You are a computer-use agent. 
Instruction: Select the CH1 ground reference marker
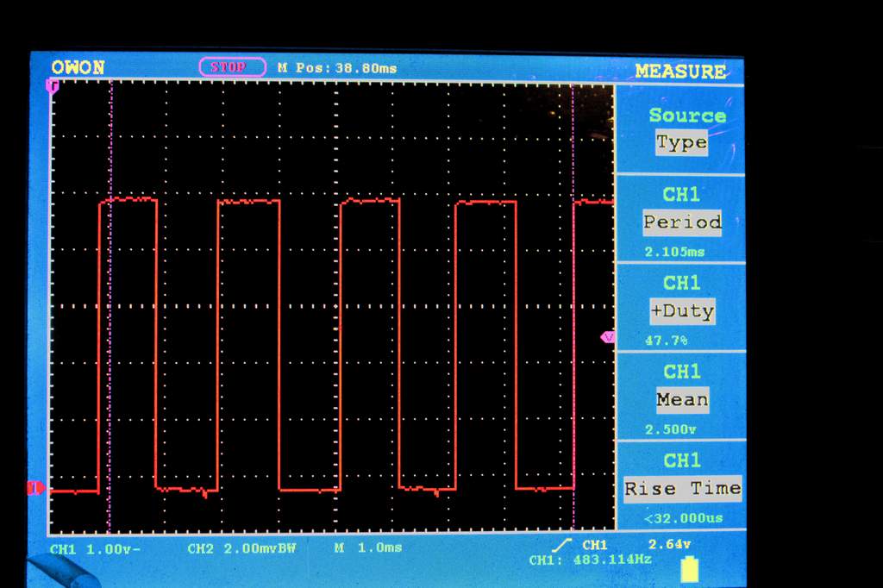pos(35,489)
